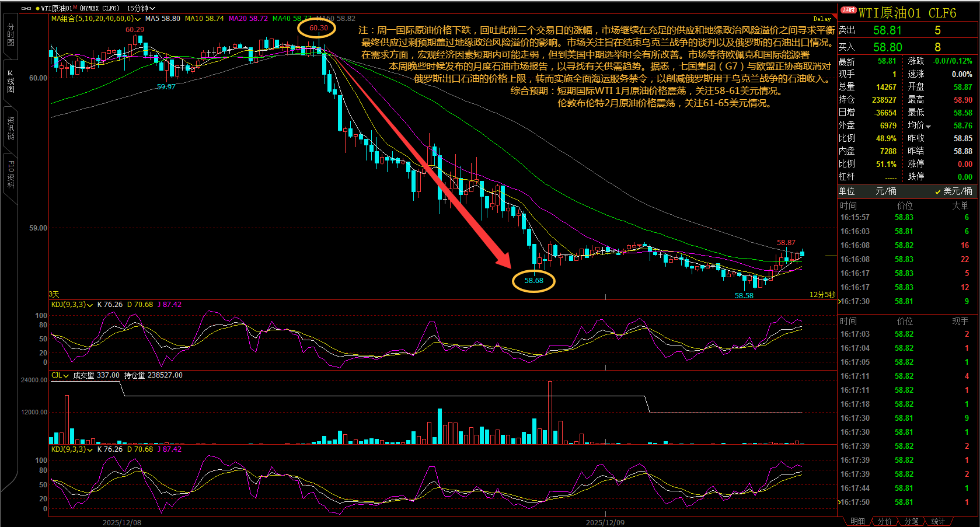Click the red 延时 delay badge
The width and height of the screenshot is (980, 527).
click(x=848, y=10)
